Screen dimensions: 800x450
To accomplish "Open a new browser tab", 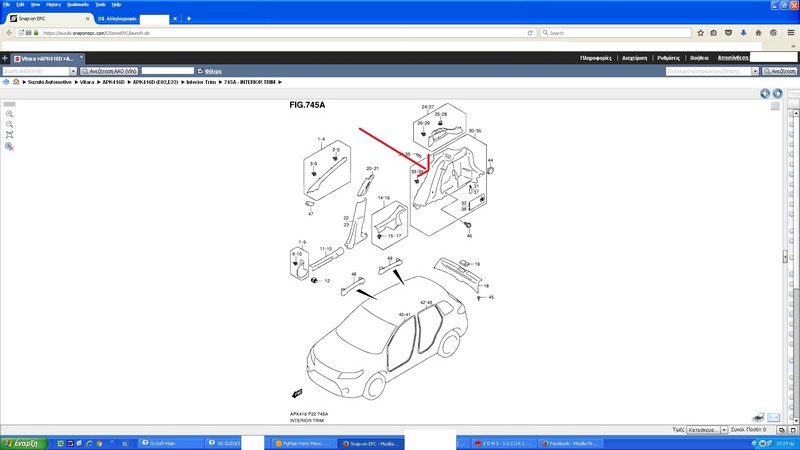I will pos(189,18).
